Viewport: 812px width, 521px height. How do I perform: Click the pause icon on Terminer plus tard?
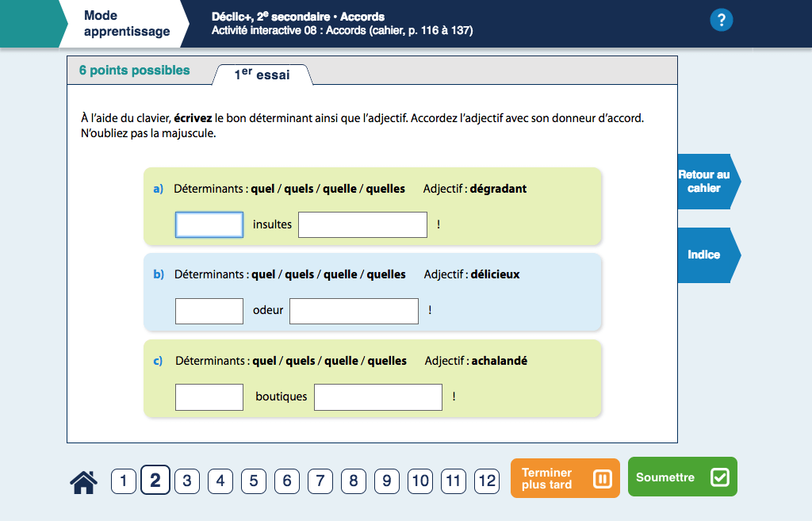[x=603, y=478]
